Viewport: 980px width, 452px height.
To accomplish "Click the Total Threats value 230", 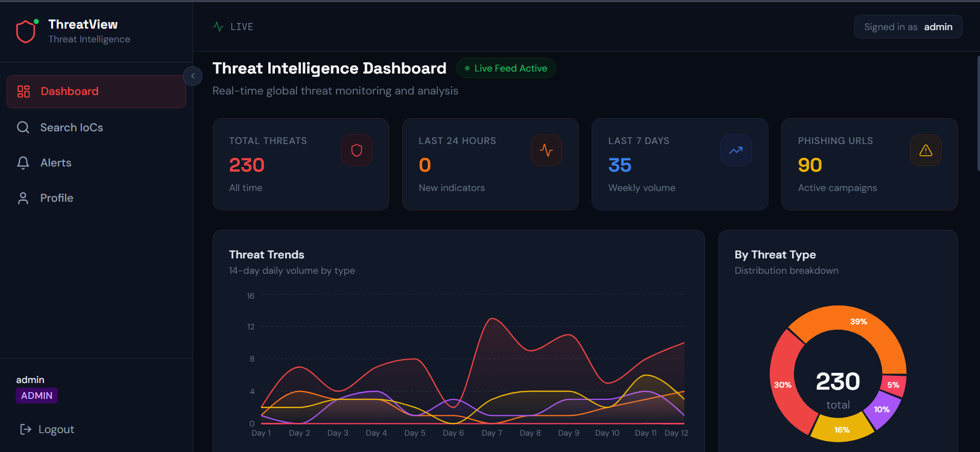I will pos(247,165).
